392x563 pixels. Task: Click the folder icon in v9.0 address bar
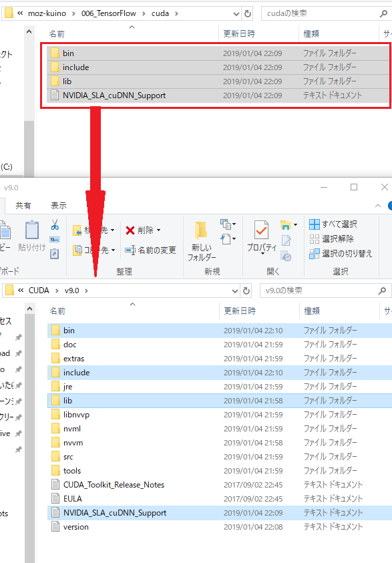coord(10,290)
